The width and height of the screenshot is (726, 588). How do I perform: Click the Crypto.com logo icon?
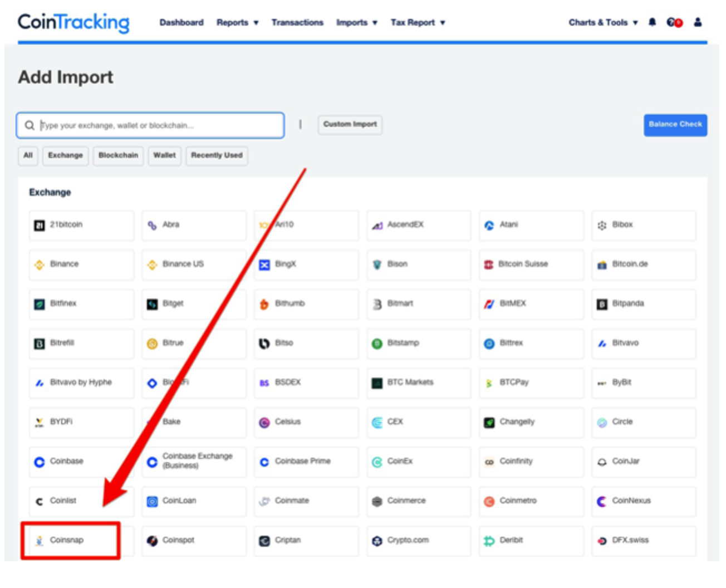tap(377, 541)
